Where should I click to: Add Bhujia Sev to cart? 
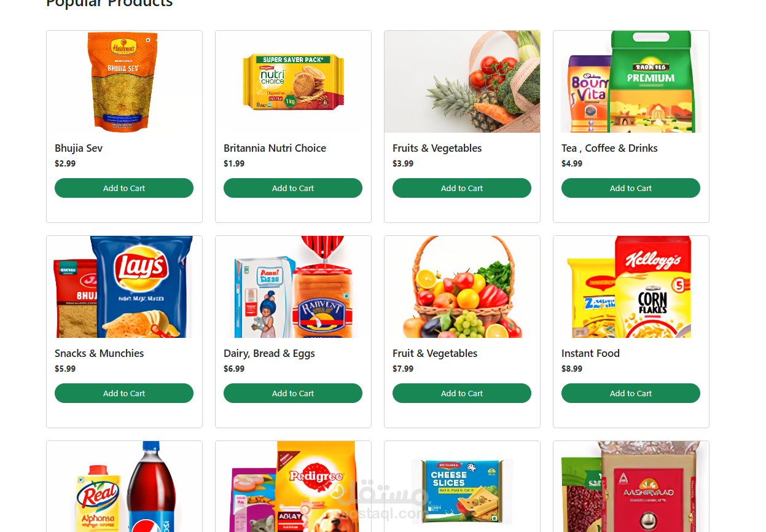click(124, 188)
